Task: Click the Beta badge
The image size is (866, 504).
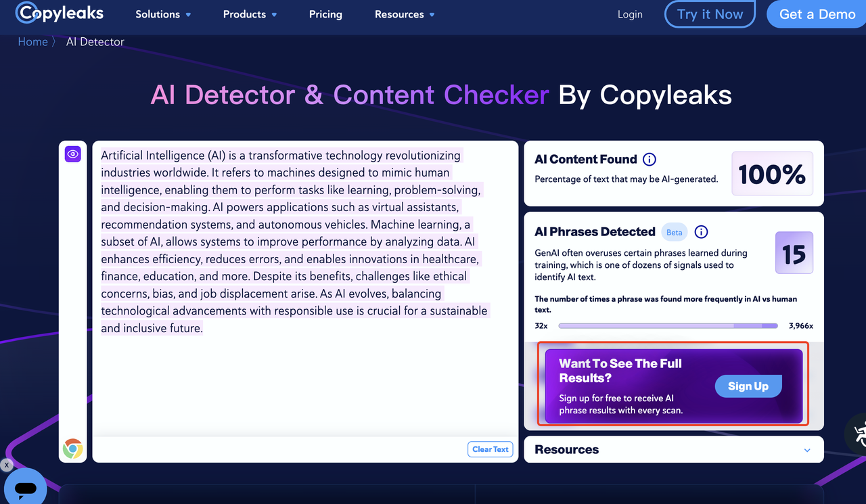Action: [675, 232]
